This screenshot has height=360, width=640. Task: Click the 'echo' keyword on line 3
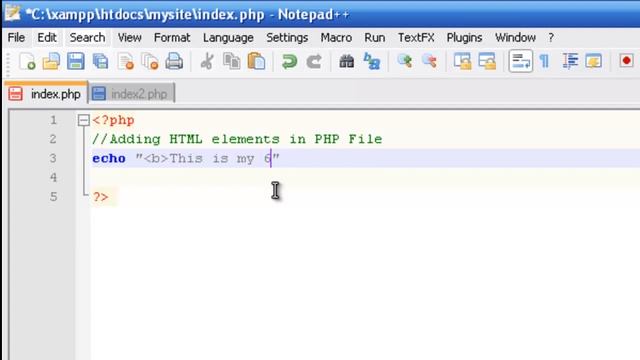[x=109, y=158]
